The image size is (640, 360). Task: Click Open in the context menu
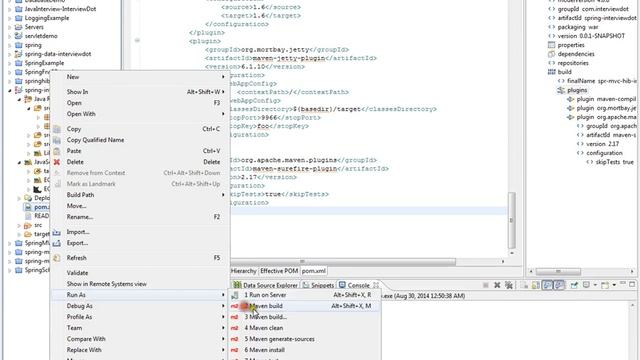click(x=139, y=103)
